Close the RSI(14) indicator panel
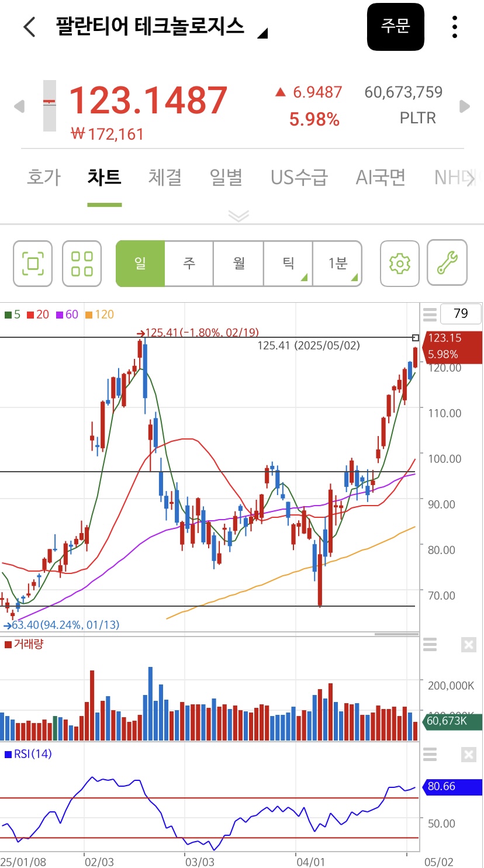 pos(469,754)
